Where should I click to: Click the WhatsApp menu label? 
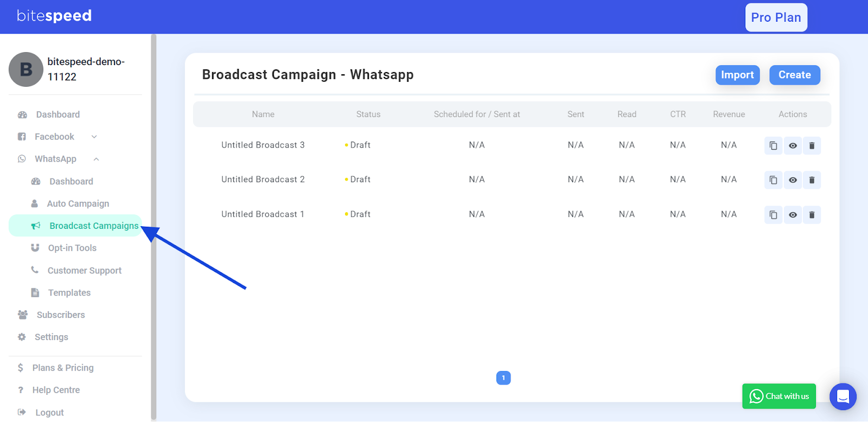55,159
